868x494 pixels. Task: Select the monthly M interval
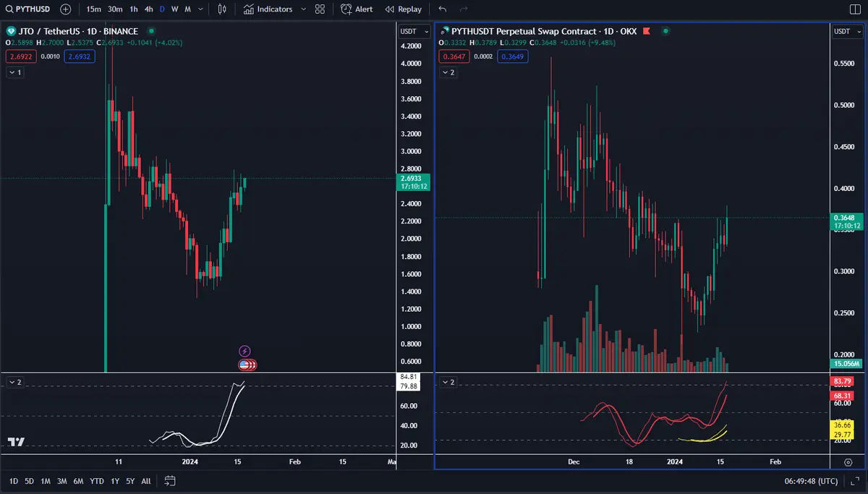coord(187,9)
